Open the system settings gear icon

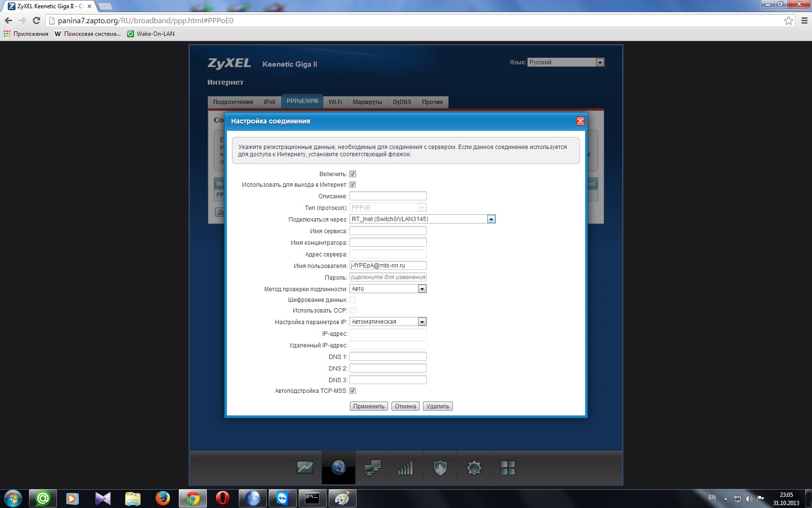click(x=474, y=468)
